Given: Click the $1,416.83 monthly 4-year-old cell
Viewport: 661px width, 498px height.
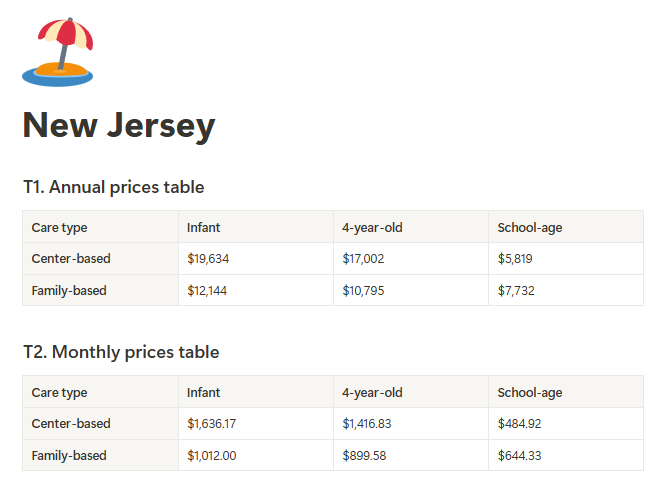Looking at the screenshot, I should click(411, 423).
